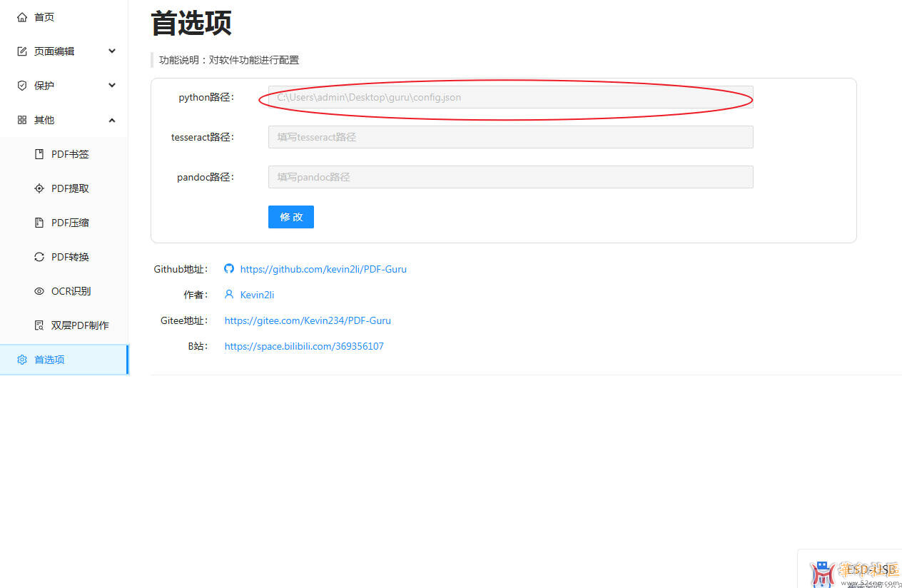Expand the 保护 submenu chevron
This screenshot has width=902, height=588.
point(112,86)
